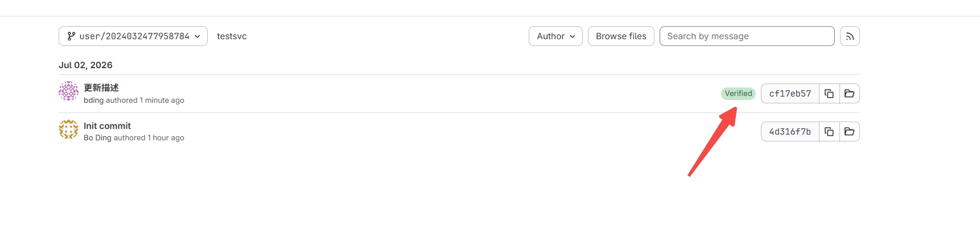View the bding author profile link
Viewport: 980px width, 238px height.
click(93, 101)
